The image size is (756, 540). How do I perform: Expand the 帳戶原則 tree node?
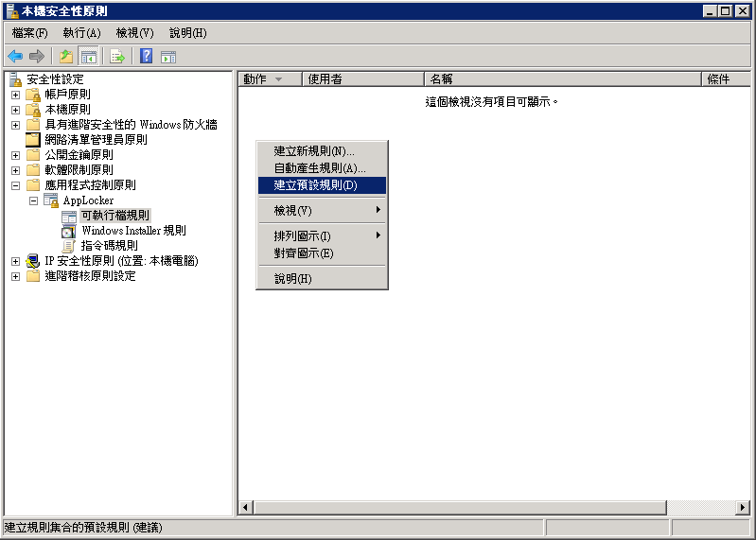[x=15, y=95]
